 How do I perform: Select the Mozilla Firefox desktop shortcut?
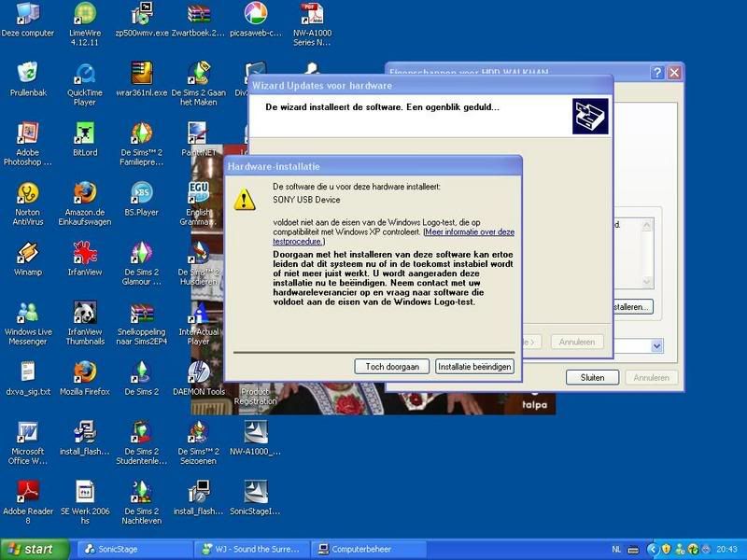point(85,379)
